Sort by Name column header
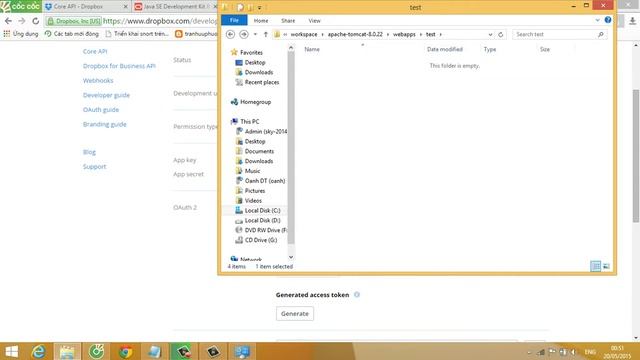640x360 pixels. pyautogui.click(x=312, y=49)
